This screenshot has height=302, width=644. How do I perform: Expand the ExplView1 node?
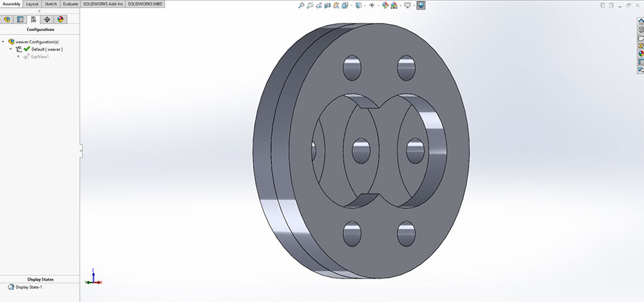[19, 57]
